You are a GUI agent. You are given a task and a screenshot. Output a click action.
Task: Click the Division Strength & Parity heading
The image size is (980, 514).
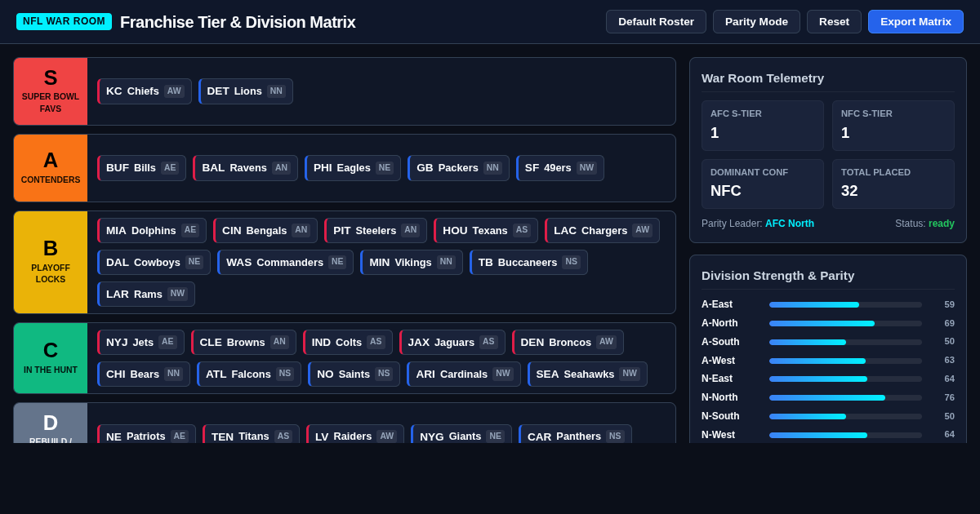click(777, 276)
